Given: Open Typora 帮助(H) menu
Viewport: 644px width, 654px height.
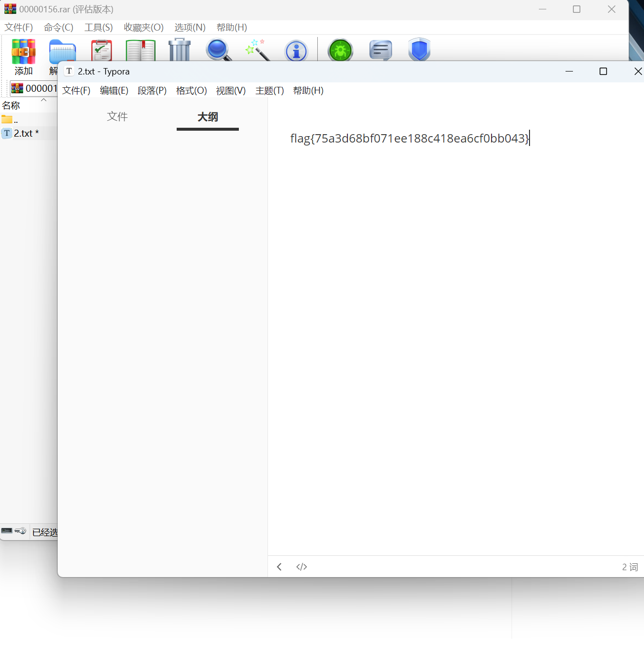Looking at the screenshot, I should pyautogui.click(x=308, y=91).
